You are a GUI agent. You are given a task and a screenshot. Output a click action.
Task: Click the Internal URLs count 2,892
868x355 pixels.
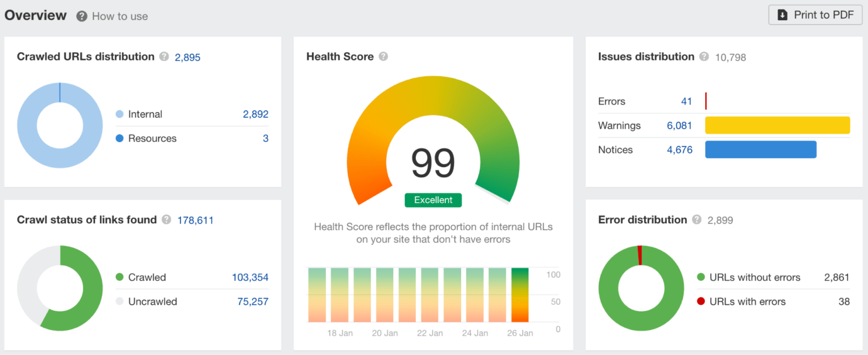tap(255, 115)
